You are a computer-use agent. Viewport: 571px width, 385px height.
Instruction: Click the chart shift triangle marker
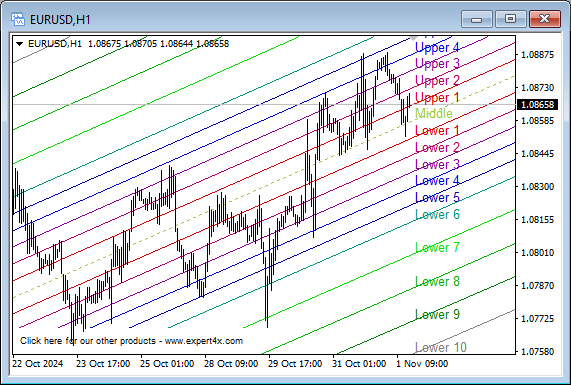pos(414,38)
